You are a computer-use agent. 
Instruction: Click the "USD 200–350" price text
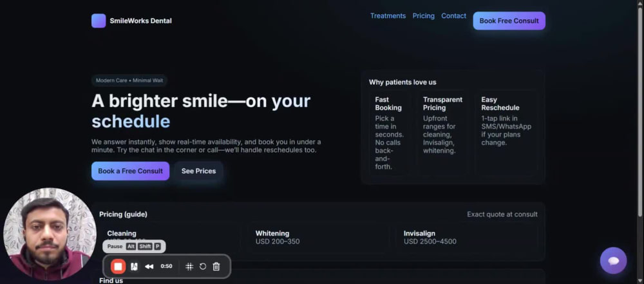(277, 241)
